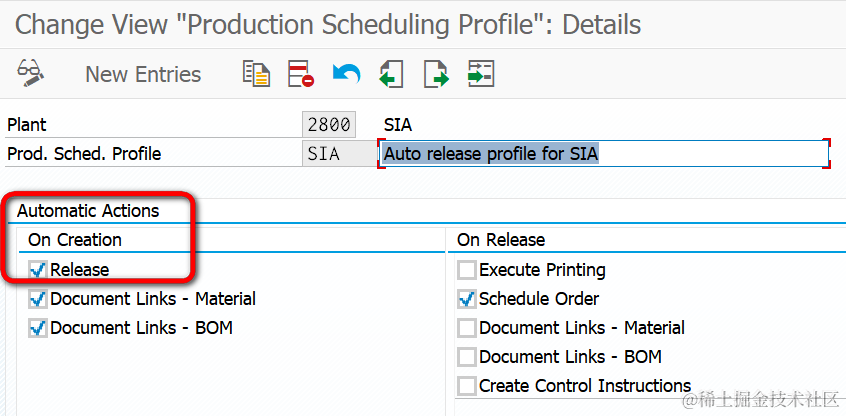The height and width of the screenshot is (416, 846).
Task: Click the Undo Change arrow icon
Action: 346,73
